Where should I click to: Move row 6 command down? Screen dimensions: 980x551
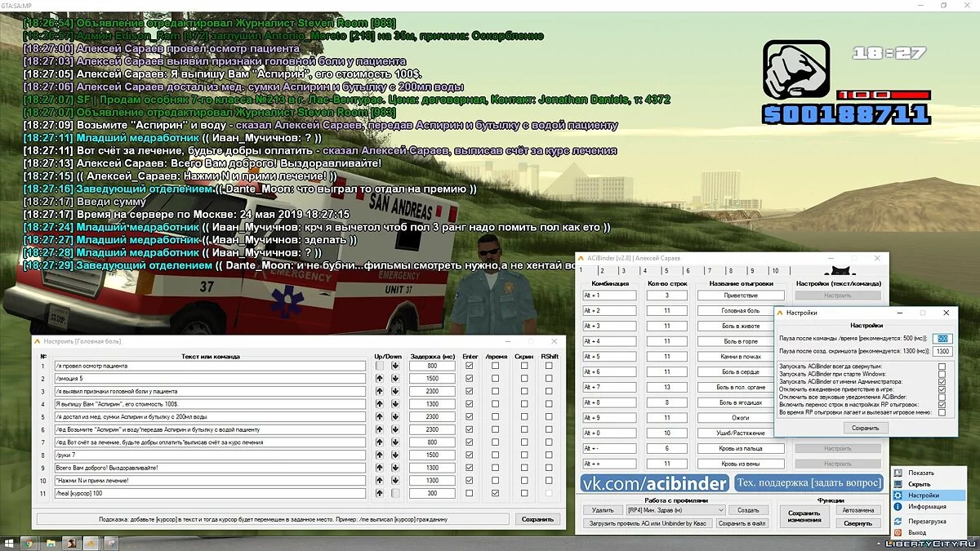395,429
